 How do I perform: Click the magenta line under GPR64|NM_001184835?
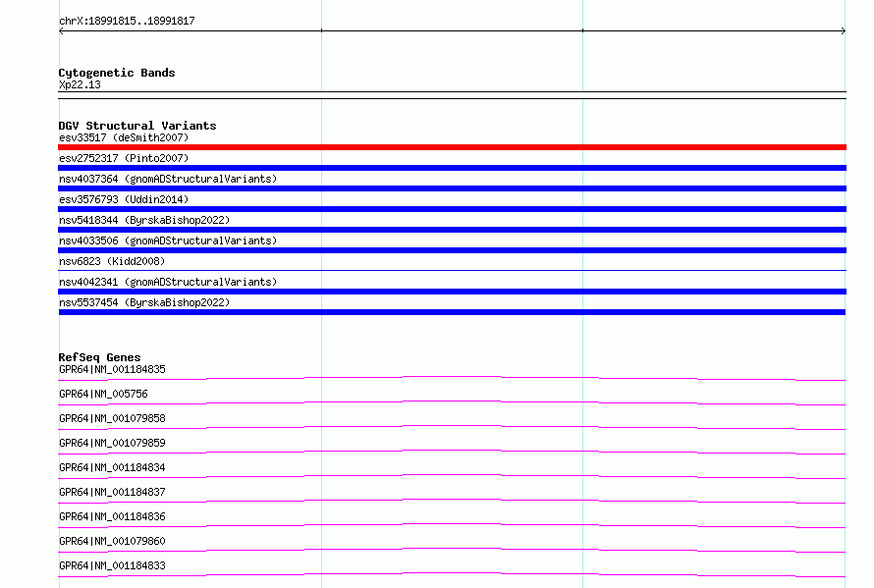pos(452,379)
